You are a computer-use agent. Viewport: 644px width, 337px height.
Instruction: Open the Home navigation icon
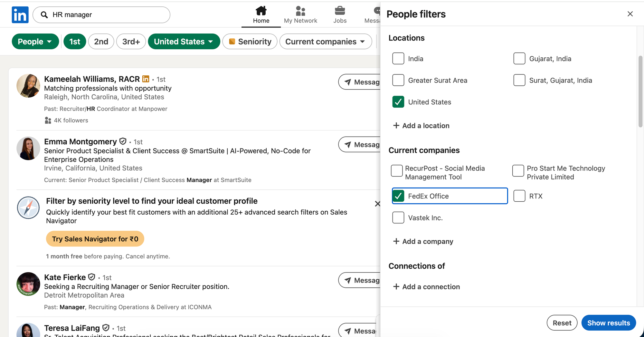point(261,11)
